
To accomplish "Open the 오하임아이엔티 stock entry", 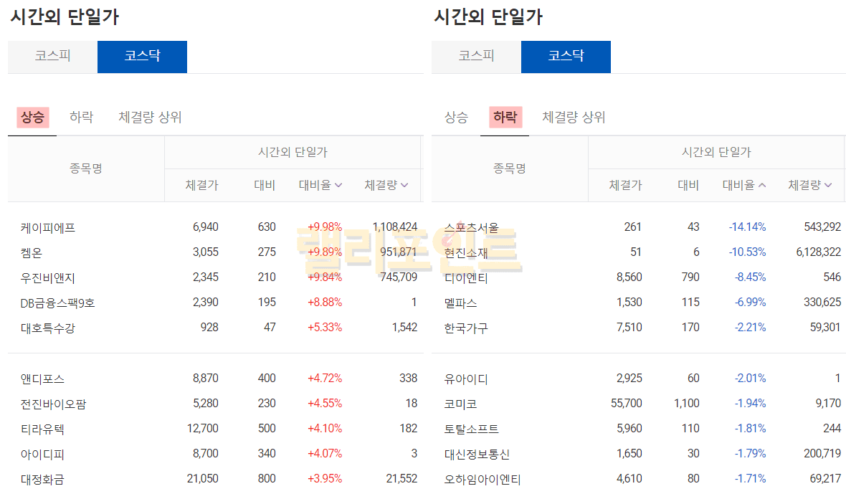I will coord(483,480).
